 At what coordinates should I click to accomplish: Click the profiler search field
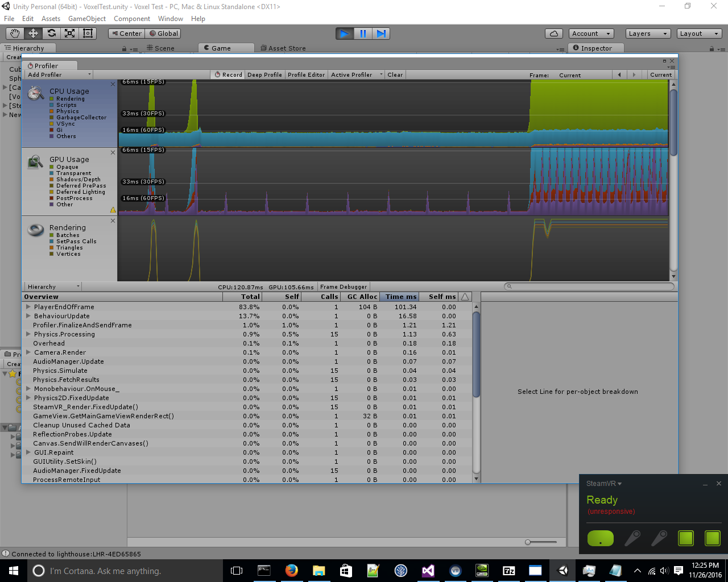click(589, 286)
